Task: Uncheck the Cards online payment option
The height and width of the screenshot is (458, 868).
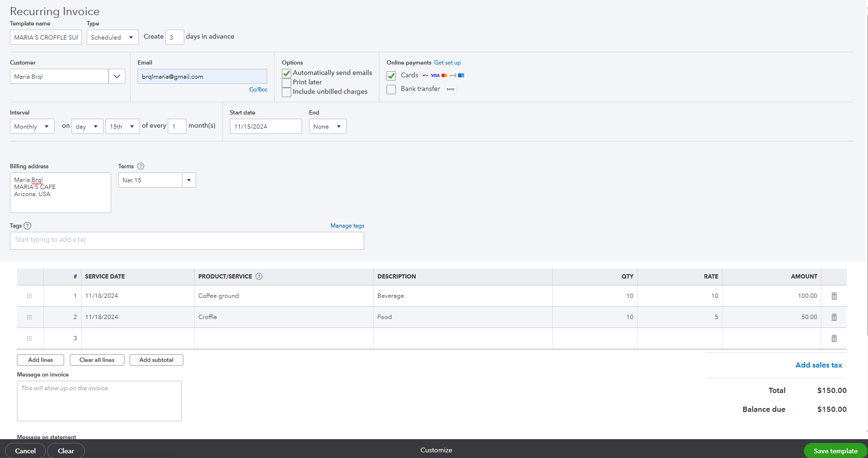Action: (x=391, y=76)
